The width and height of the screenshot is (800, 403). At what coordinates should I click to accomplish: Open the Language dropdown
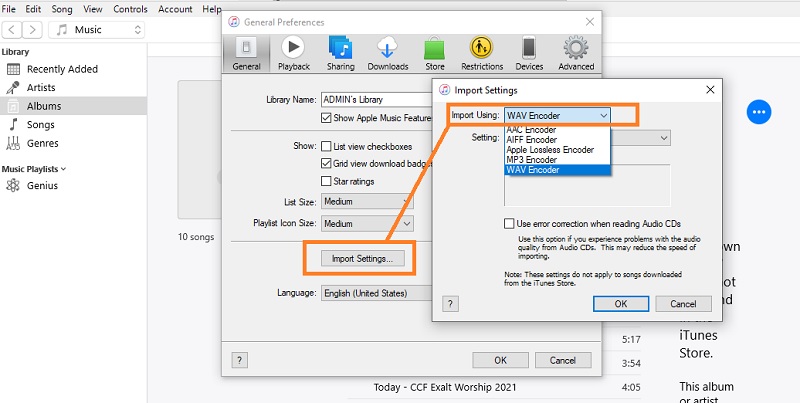pyautogui.click(x=377, y=293)
